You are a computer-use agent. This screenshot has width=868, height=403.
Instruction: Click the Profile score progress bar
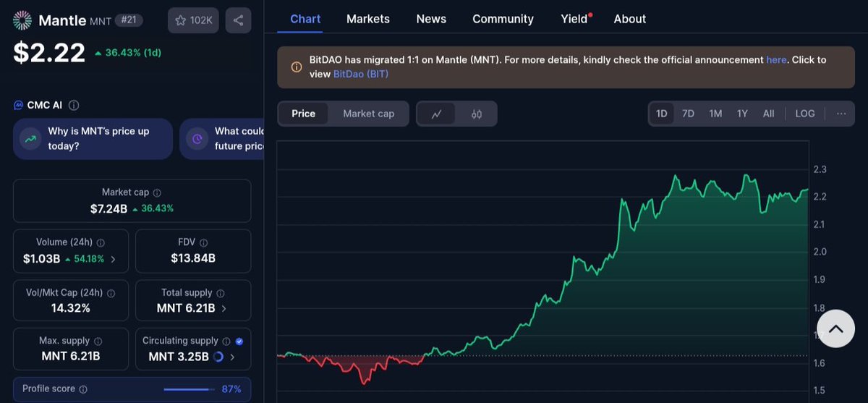(190, 389)
